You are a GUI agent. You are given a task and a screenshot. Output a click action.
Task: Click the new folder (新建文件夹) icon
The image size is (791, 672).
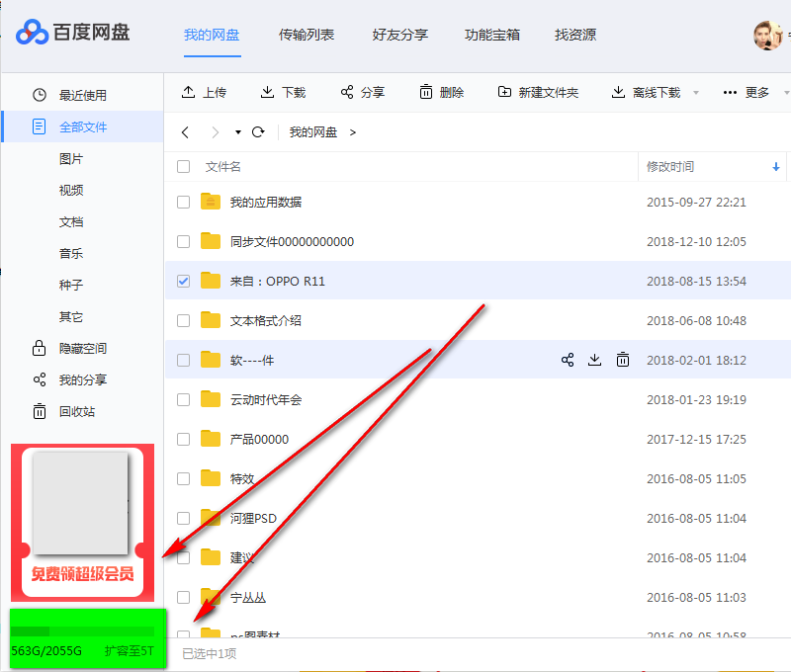(505, 92)
